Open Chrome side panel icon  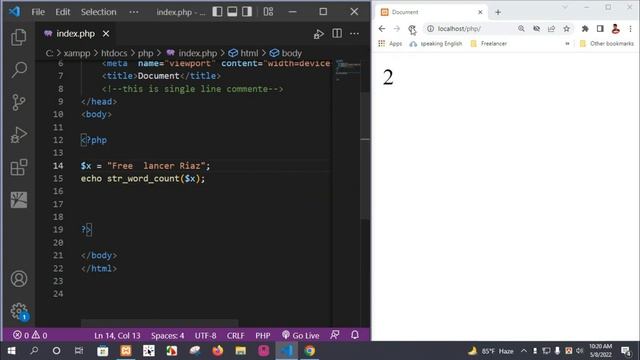pyautogui.click(x=600, y=29)
